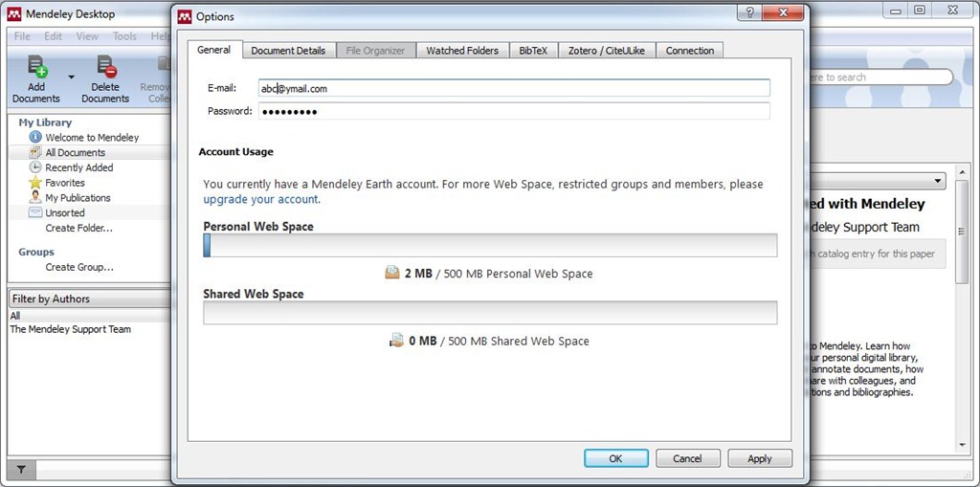Open the Filter by Authors dropdown
The height and width of the screenshot is (487, 980).
(x=90, y=299)
